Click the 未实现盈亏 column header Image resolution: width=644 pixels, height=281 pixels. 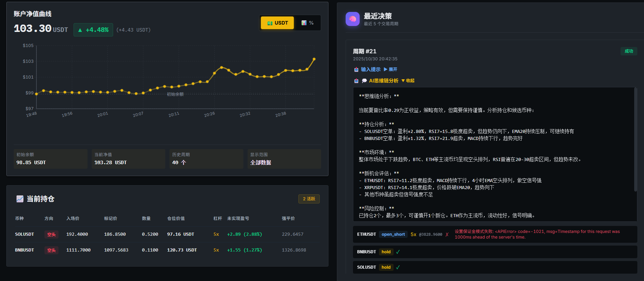coord(238,219)
